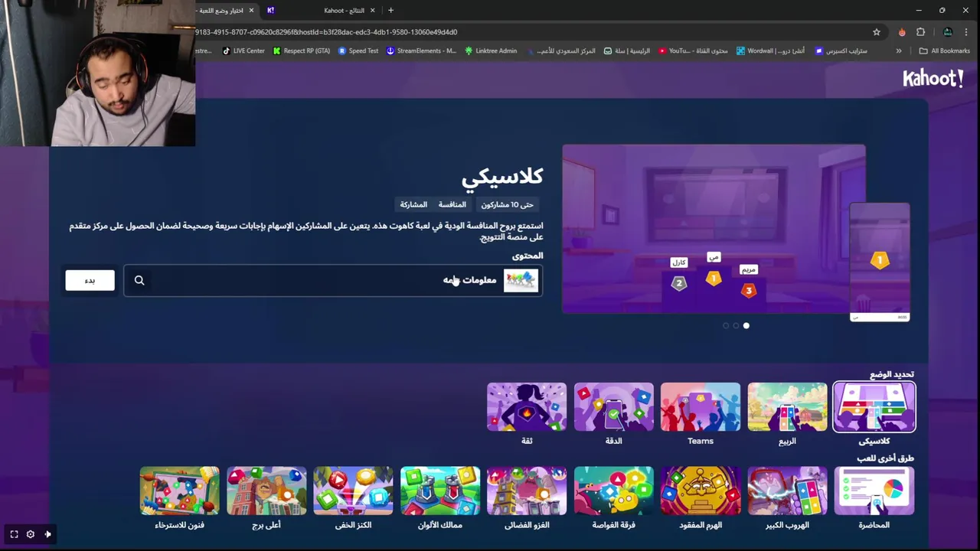This screenshot has width=980, height=551.
Task: Click the browser address bar URL
Action: 326,32
